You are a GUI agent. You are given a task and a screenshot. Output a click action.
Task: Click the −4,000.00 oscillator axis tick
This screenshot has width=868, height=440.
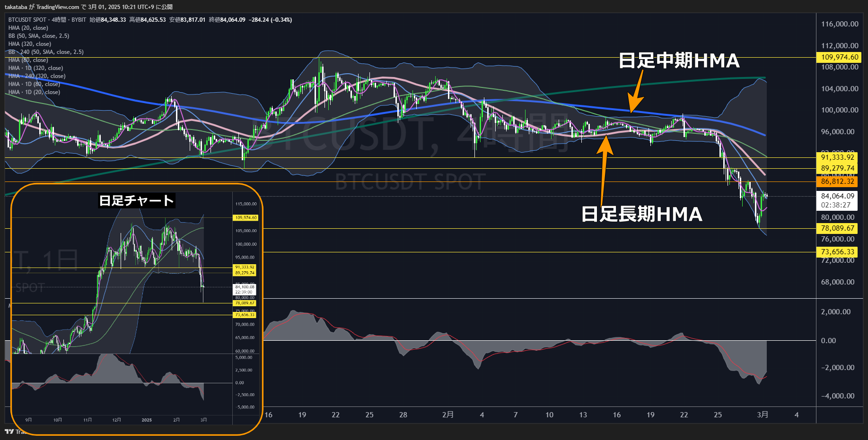pyautogui.click(x=837, y=396)
